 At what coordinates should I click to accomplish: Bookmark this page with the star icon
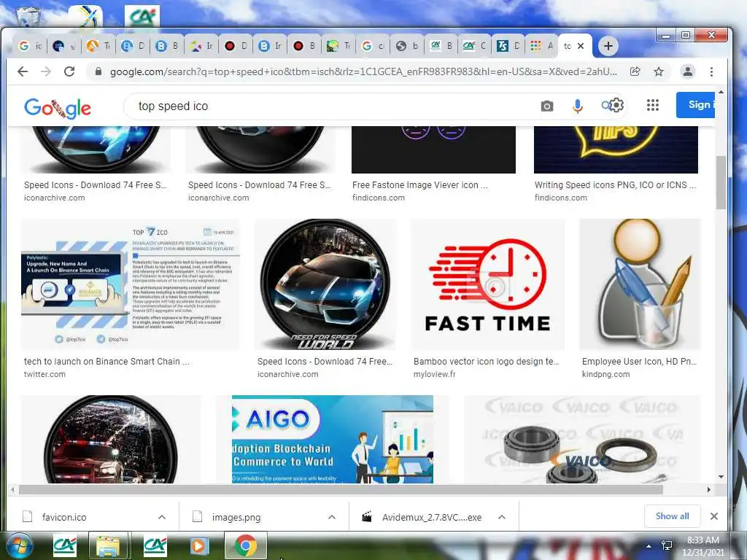(659, 71)
